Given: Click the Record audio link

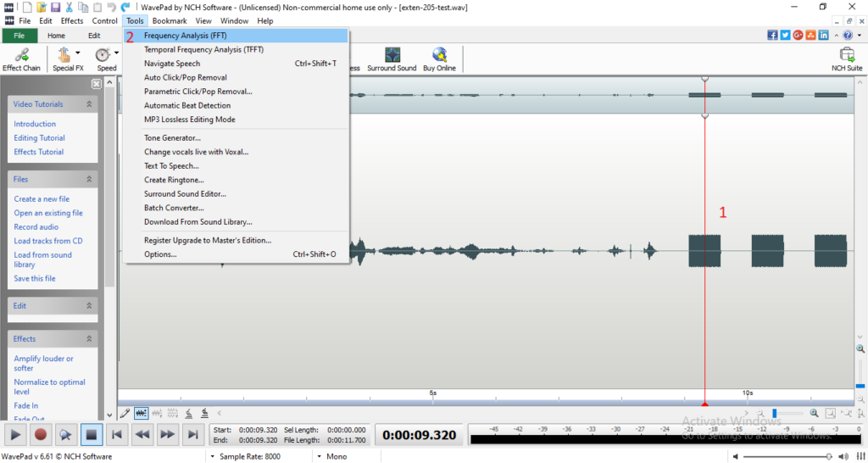Looking at the screenshot, I should (x=36, y=227).
